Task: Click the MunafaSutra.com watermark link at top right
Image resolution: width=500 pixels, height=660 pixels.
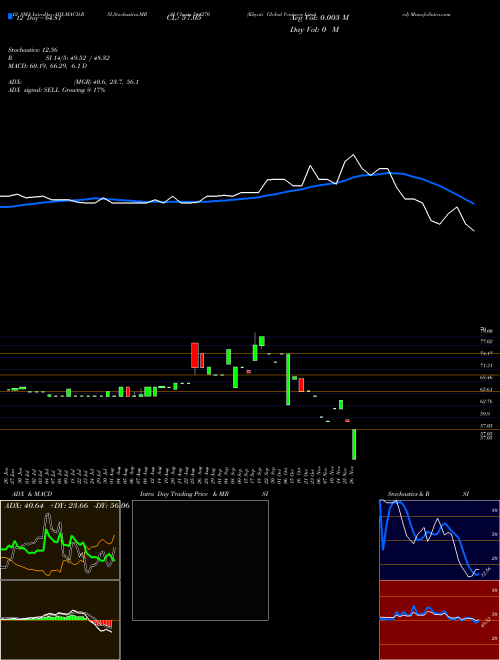Action: click(426, 14)
